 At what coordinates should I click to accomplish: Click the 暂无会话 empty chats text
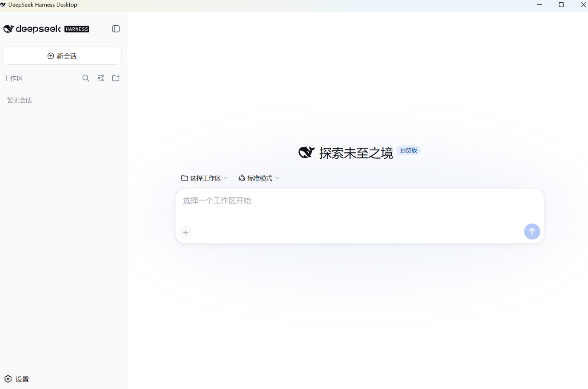(20, 100)
